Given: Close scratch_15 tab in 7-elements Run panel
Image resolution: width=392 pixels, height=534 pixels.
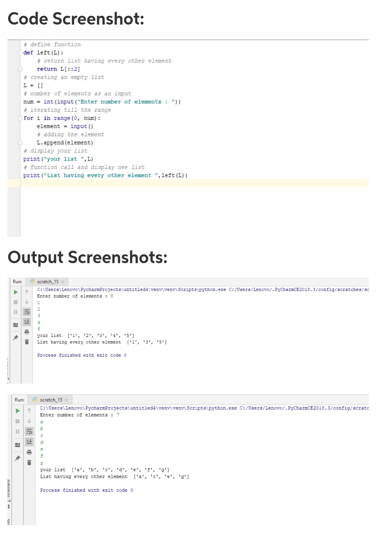Looking at the screenshot, I should [66, 400].
